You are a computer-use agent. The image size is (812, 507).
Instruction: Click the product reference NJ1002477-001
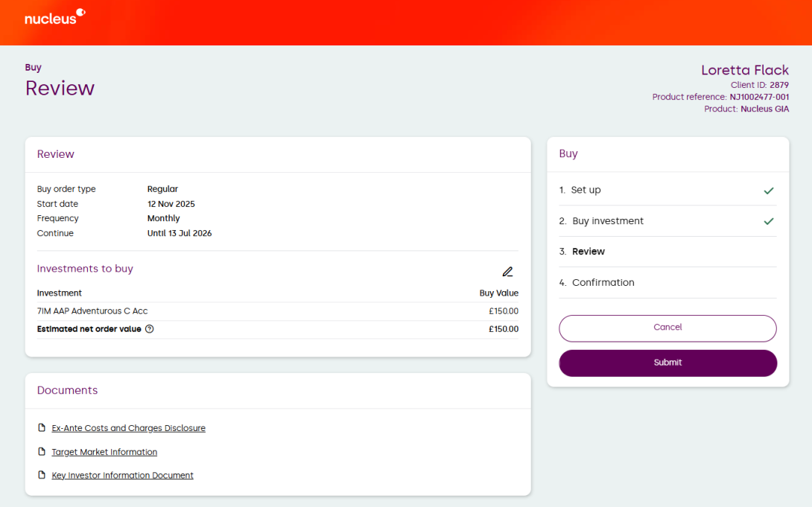(x=758, y=97)
